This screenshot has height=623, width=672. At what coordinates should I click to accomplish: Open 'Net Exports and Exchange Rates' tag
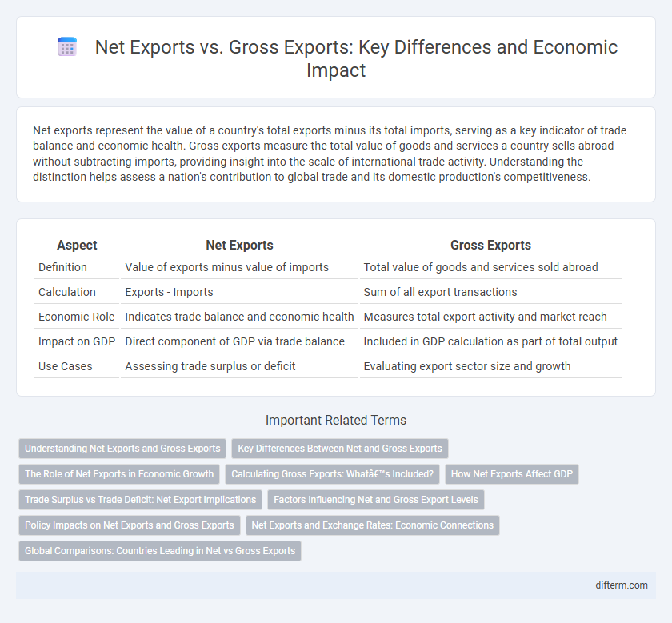373,525
